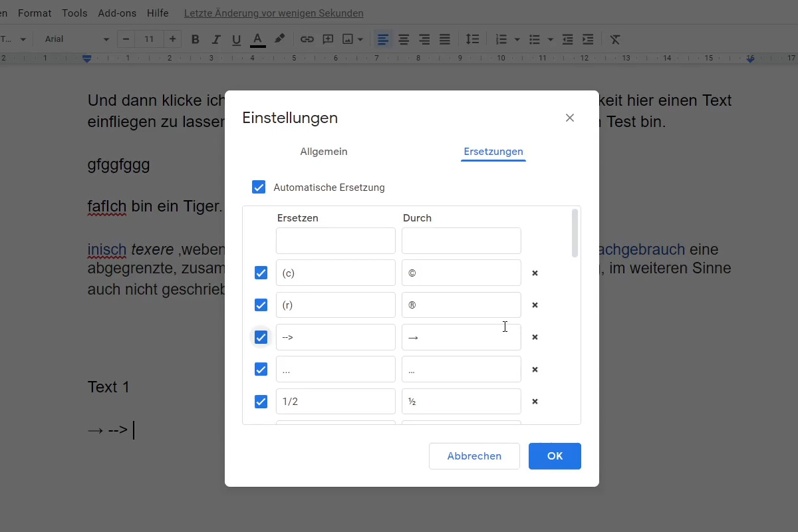The width and height of the screenshot is (798, 532).
Task: Click the empty Ersetzen input field
Action: coord(336,241)
